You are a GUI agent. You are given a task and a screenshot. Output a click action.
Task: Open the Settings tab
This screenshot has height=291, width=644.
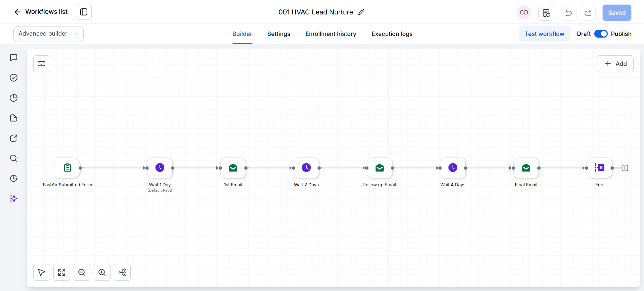(278, 34)
